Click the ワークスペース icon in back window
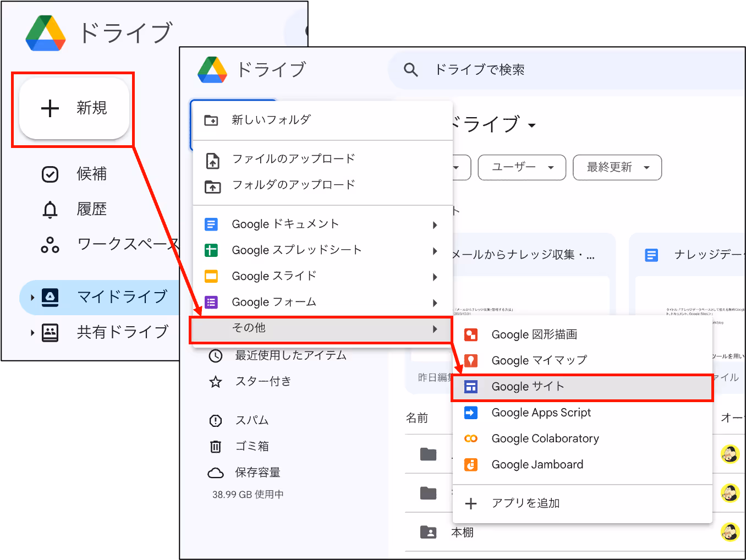 [50, 245]
